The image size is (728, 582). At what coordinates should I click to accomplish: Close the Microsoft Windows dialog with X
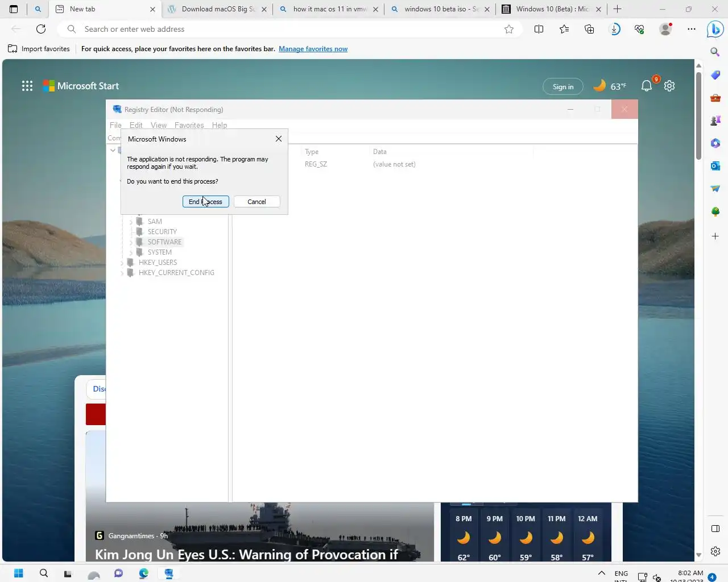pos(279,139)
